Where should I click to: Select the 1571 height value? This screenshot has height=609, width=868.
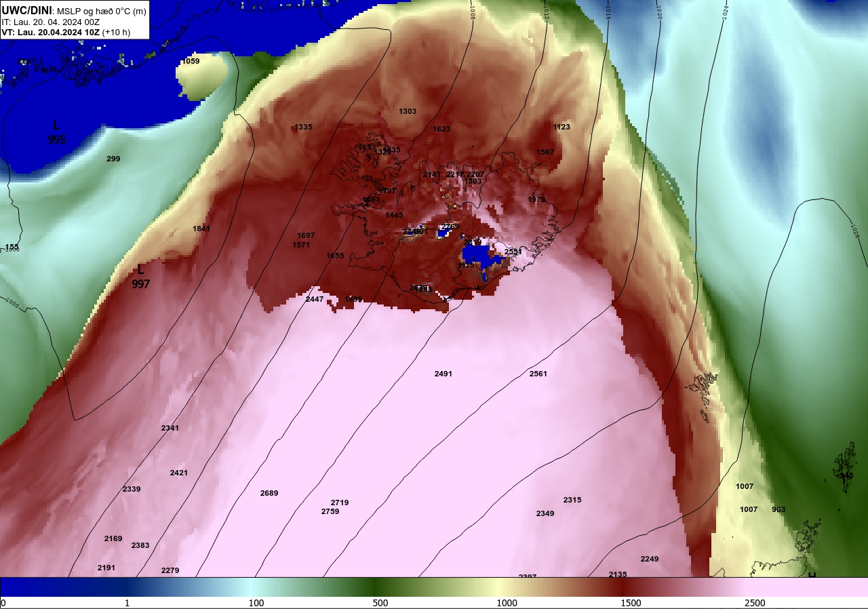coord(301,245)
